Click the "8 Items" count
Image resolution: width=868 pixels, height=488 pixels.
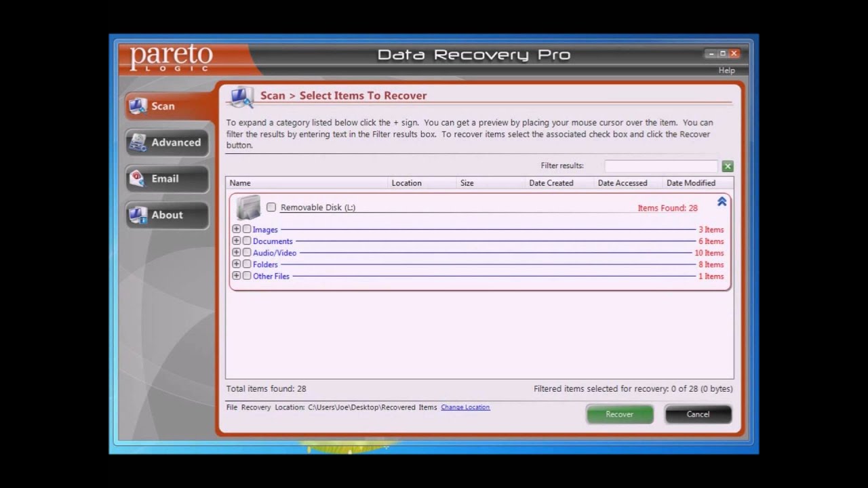(711, 264)
